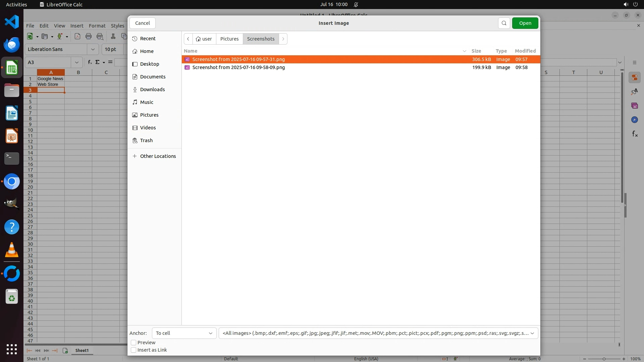
Task: Enable the Preview checkbox
Action: pos(133,343)
